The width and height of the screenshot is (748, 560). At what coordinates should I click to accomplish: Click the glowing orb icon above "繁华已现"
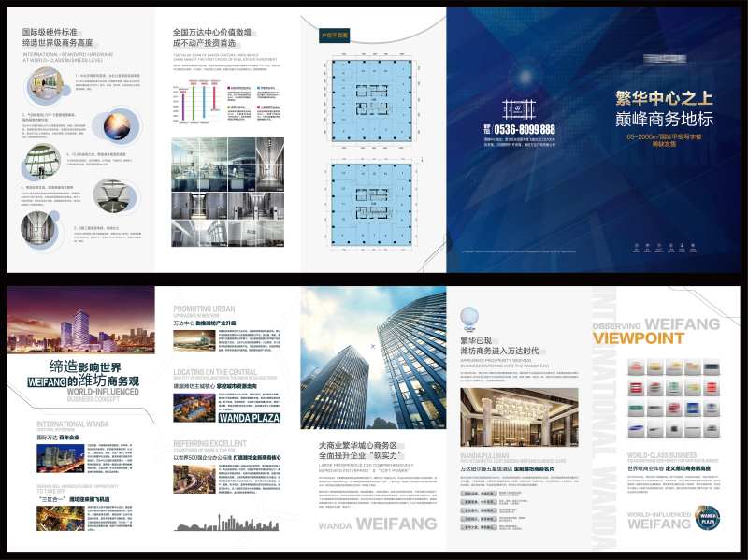pos(469,317)
